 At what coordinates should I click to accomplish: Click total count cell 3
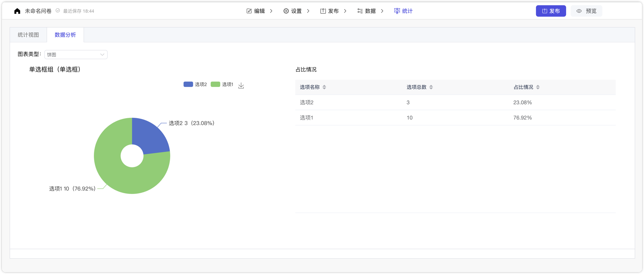click(x=408, y=103)
